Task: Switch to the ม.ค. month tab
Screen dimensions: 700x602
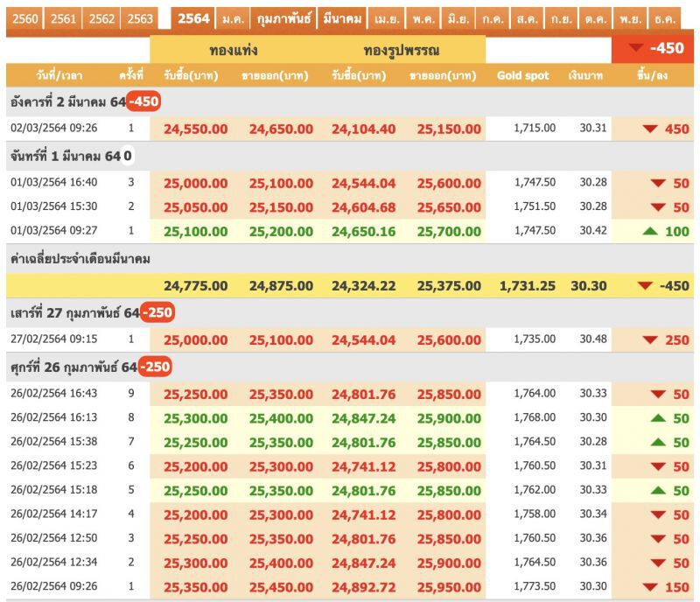Action: (x=233, y=18)
